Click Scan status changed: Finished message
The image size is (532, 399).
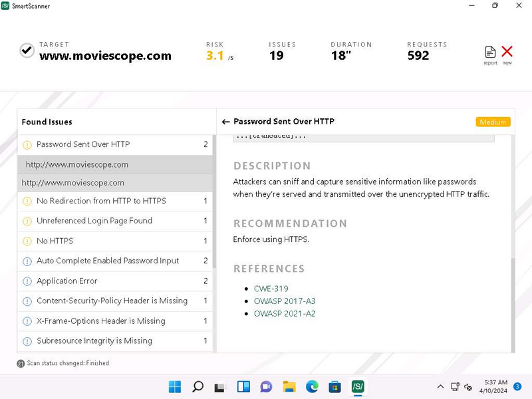coord(68,363)
